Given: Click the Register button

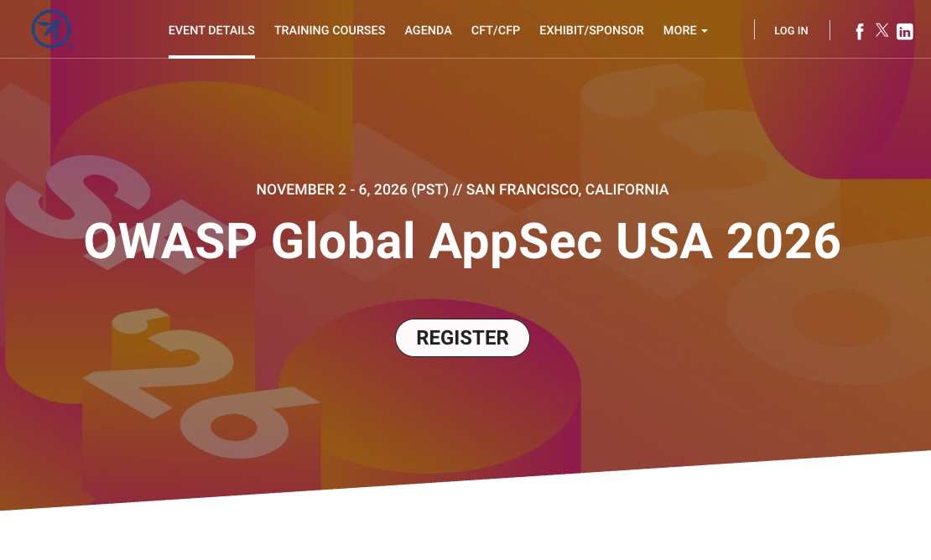Looking at the screenshot, I should [x=462, y=338].
